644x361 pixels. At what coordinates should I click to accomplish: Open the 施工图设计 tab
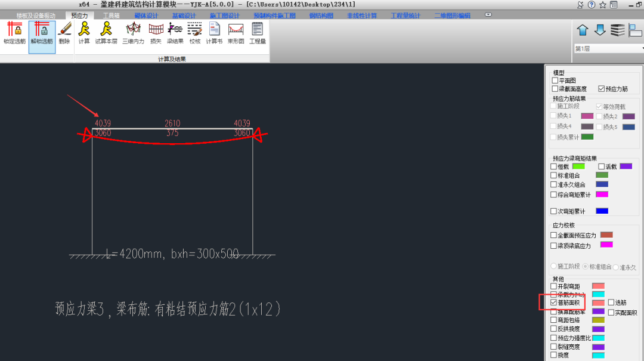point(225,16)
